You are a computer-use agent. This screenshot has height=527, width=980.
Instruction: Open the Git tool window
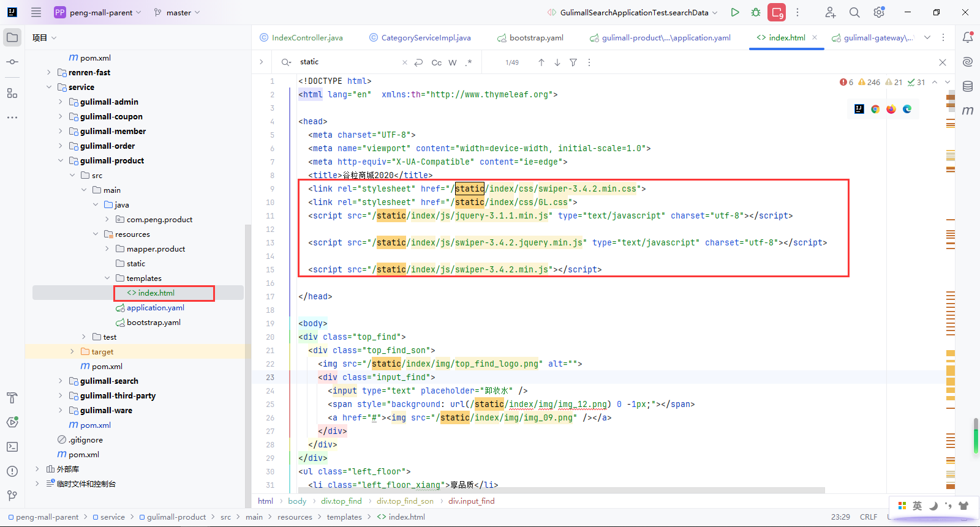click(12, 496)
